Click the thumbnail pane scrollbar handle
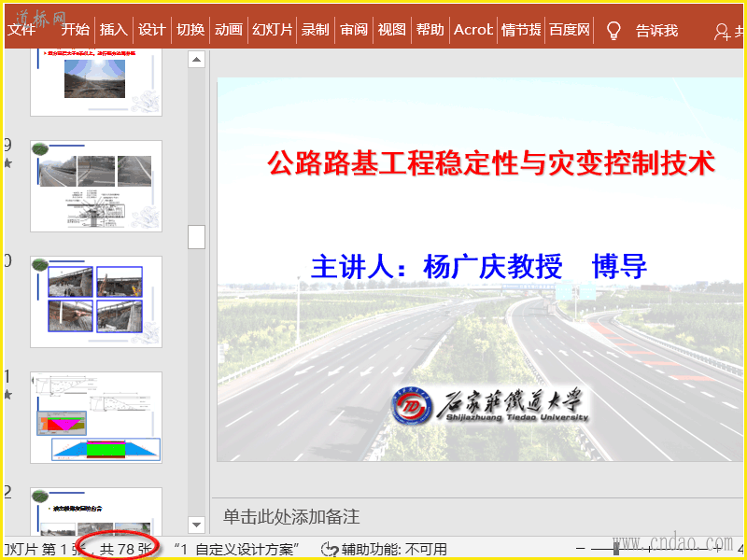The image size is (747, 560). (x=196, y=237)
